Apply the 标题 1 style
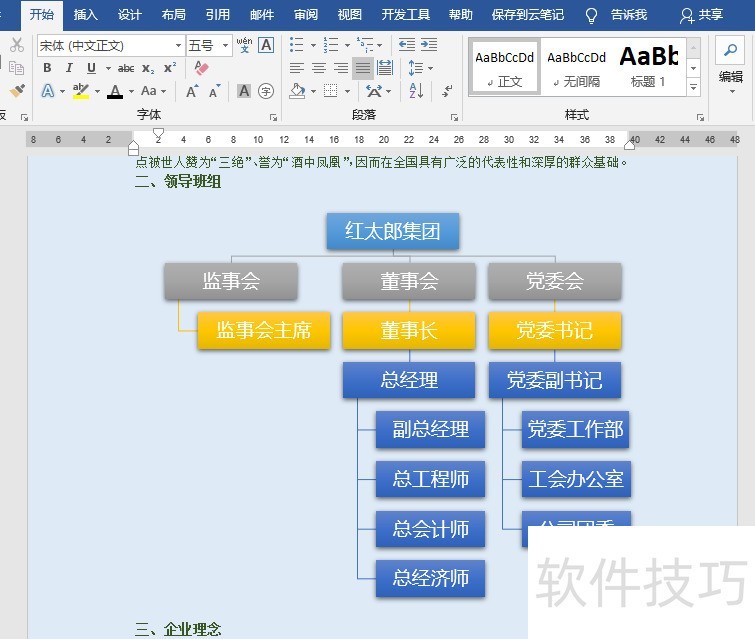 [649, 67]
